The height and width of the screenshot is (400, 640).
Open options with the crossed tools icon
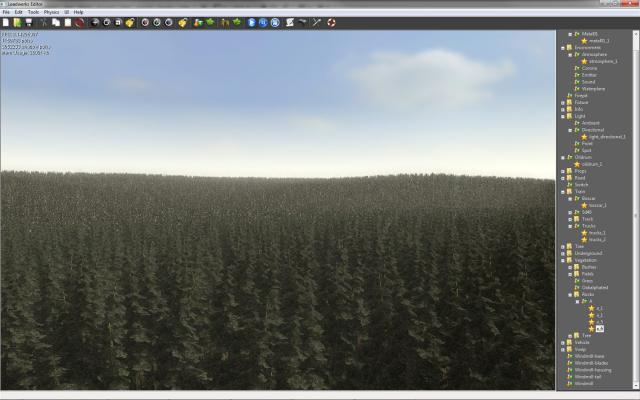click(x=317, y=22)
